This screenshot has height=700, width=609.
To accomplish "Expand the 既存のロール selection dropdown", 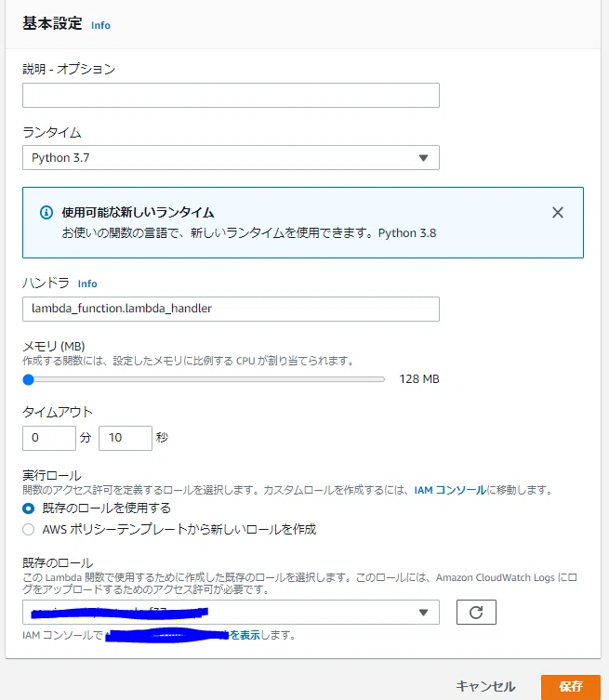I will tap(231, 612).
